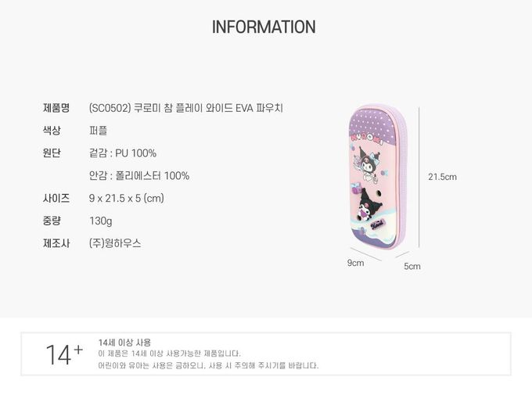Click the 21.5cm height dimension label
The image size is (532, 395).
coord(442,177)
